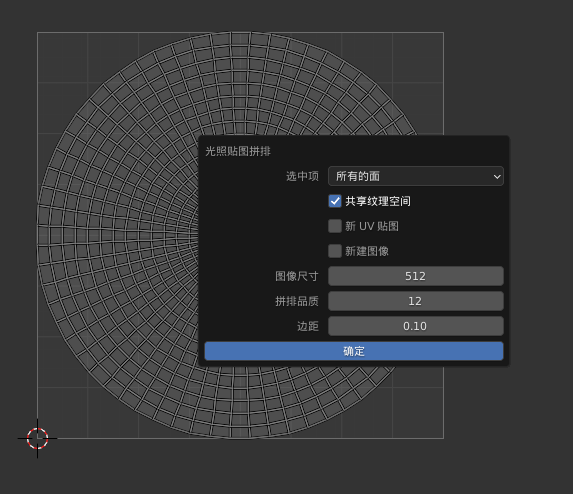Click the 图像尺寸 label
The image size is (573, 494).
297,276
